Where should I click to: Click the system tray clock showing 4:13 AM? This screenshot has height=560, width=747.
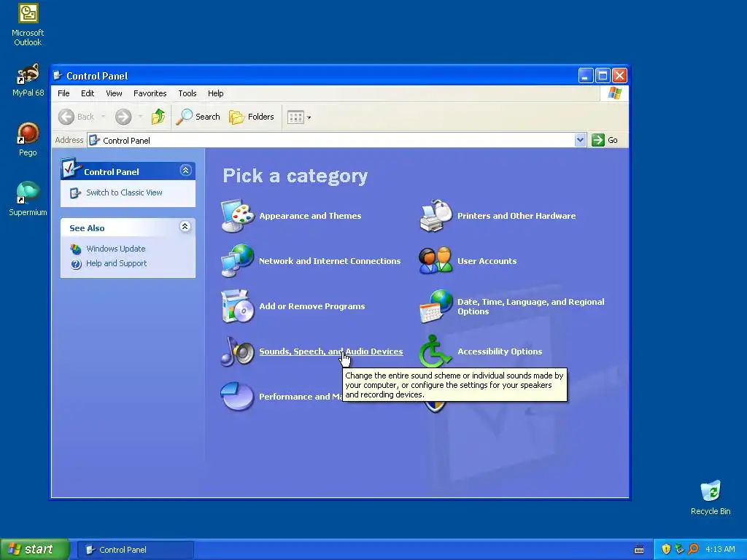720,549
